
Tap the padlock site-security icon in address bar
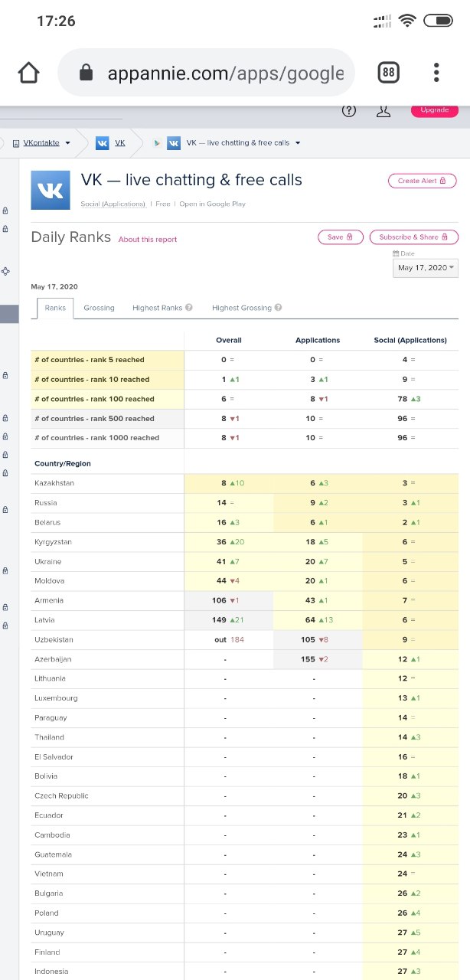[x=86, y=73]
